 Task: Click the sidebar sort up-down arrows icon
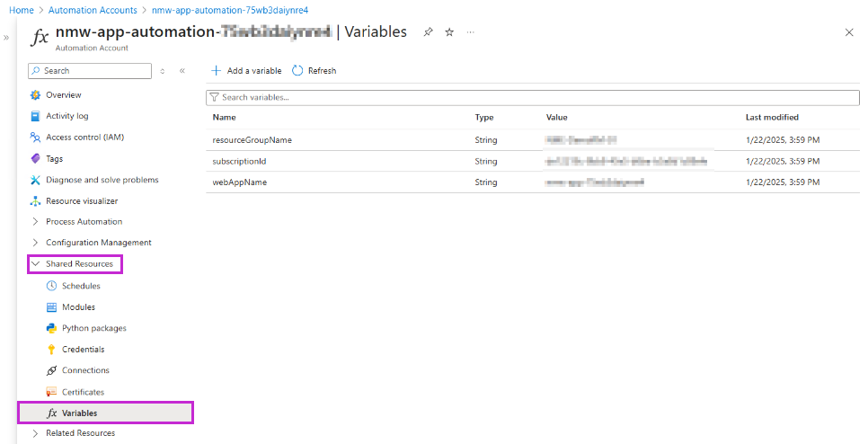pos(163,71)
